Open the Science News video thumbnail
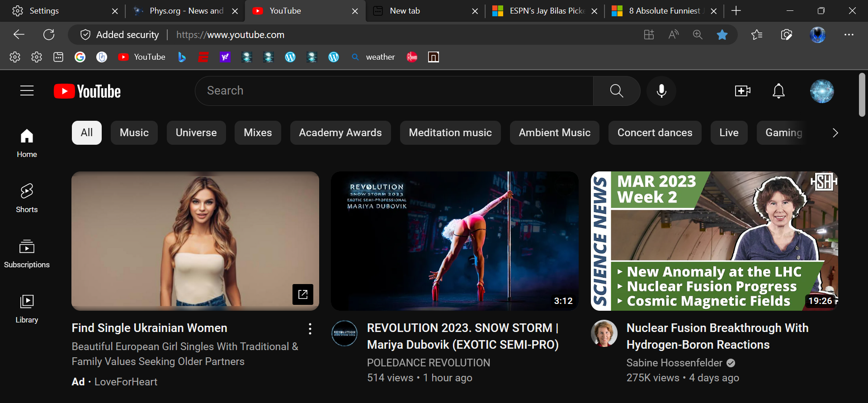 click(x=714, y=241)
